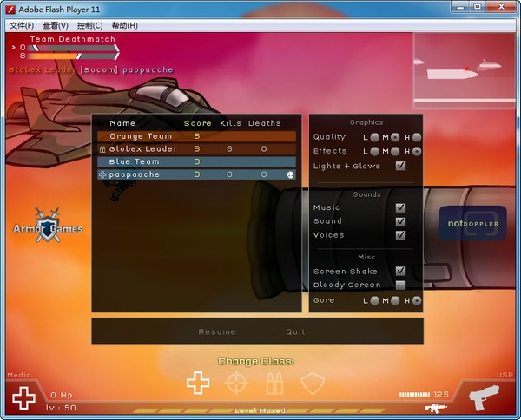Resume the game

point(217,331)
